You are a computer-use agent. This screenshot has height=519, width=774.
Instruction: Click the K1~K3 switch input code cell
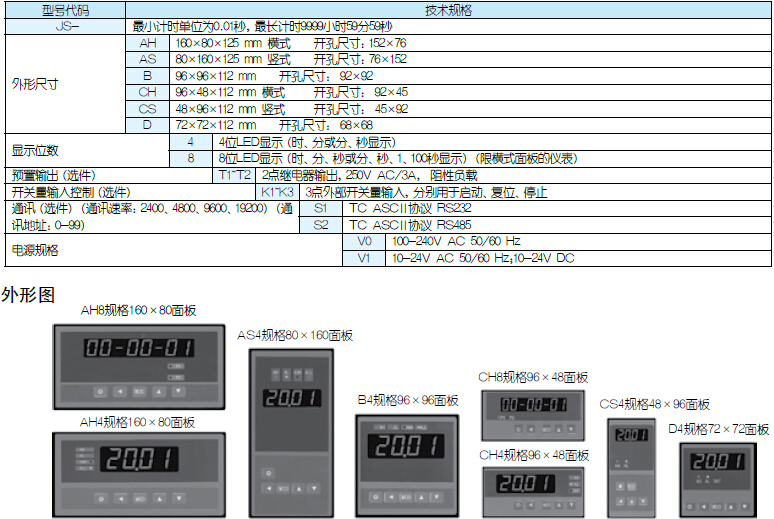pyautogui.click(x=277, y=192)
